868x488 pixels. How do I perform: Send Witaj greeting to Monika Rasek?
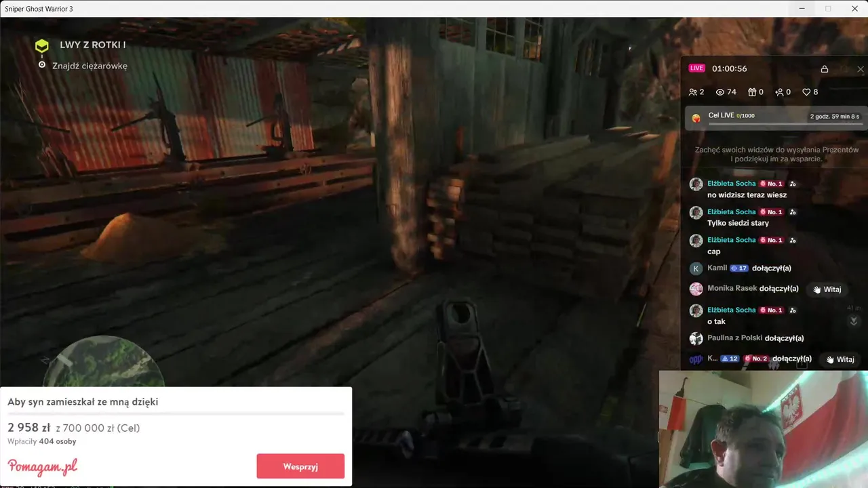[827, 289]
